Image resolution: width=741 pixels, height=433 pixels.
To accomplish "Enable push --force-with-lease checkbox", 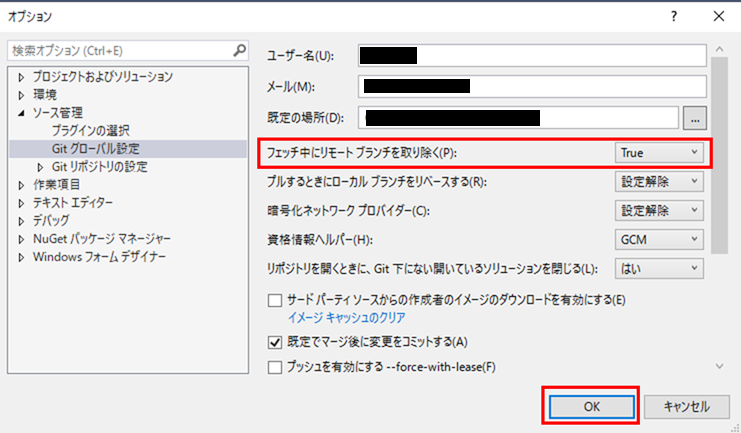I will click(275, 367).
